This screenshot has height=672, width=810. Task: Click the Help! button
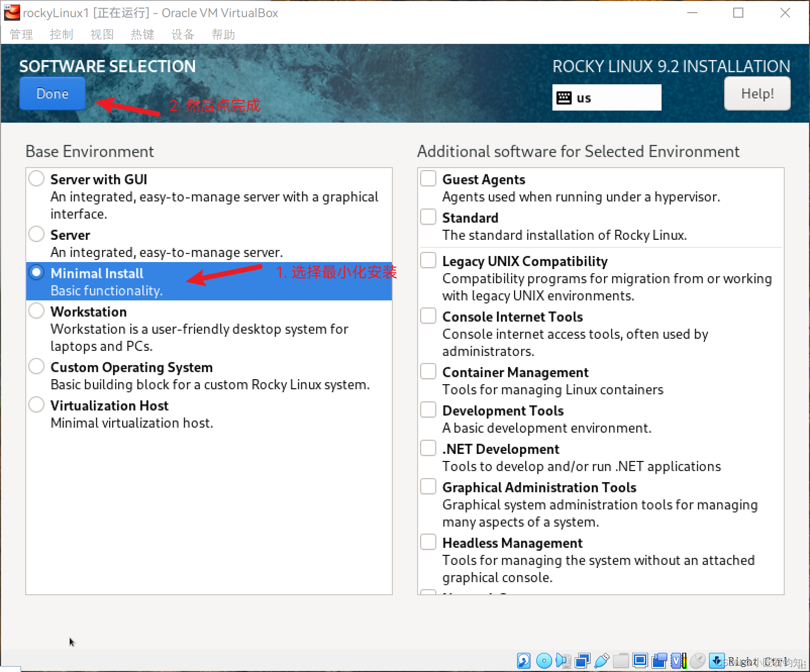pos(757,94)
